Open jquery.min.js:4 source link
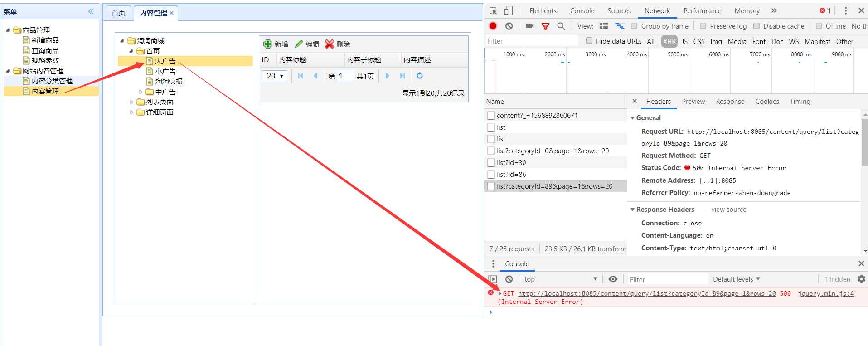The image size is (868, 346). [826, 293]
